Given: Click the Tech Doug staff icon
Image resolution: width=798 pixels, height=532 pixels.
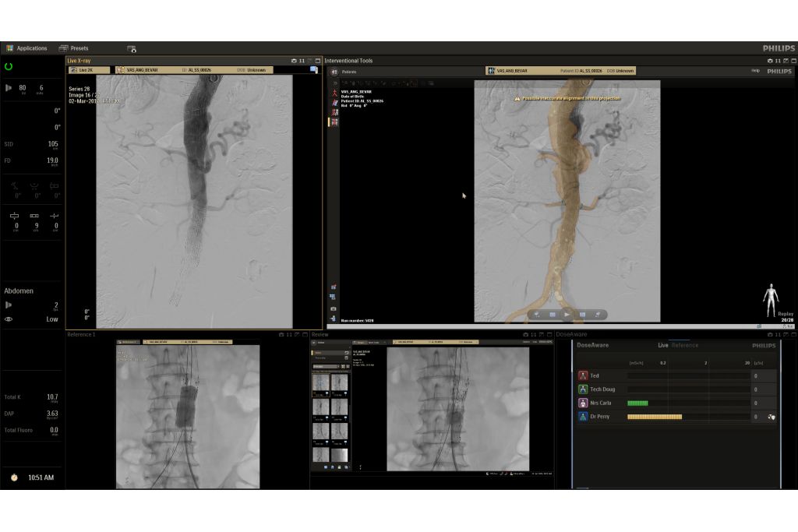Looking at the screenshot, I should 582,389.
